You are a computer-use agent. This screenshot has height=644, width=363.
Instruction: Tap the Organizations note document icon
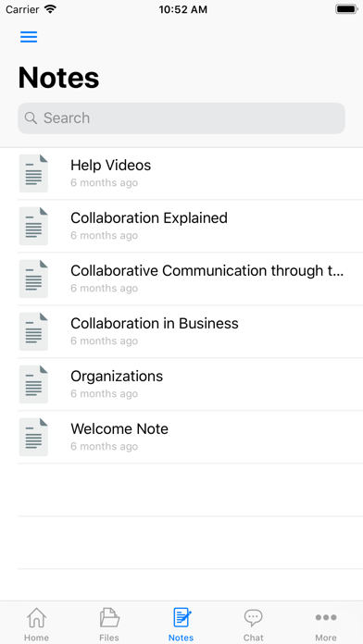tap(33, 384)
